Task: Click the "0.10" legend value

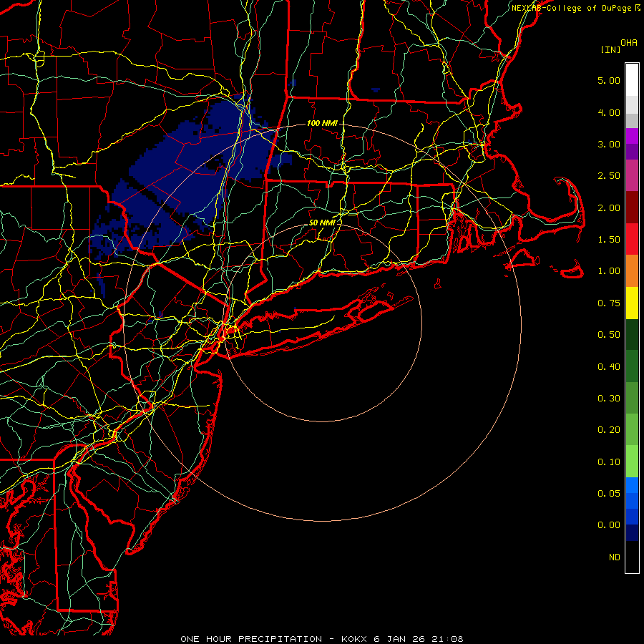Action: (609, 462)
